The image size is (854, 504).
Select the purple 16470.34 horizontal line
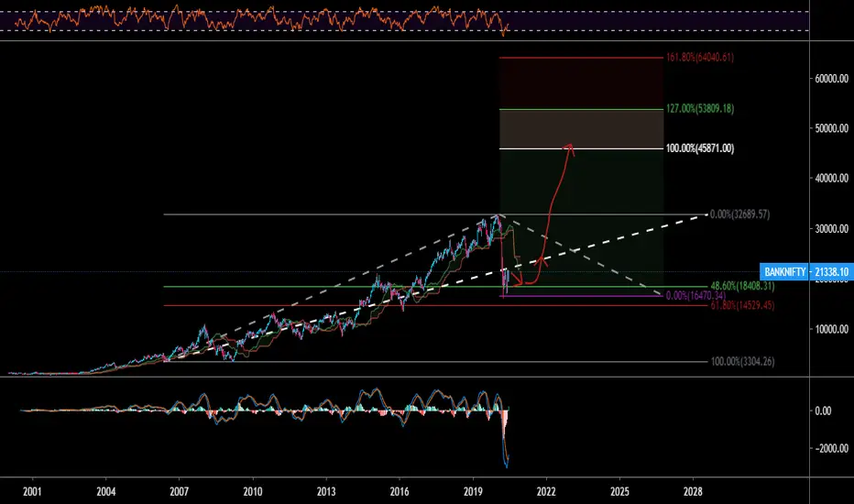(583, 296)
